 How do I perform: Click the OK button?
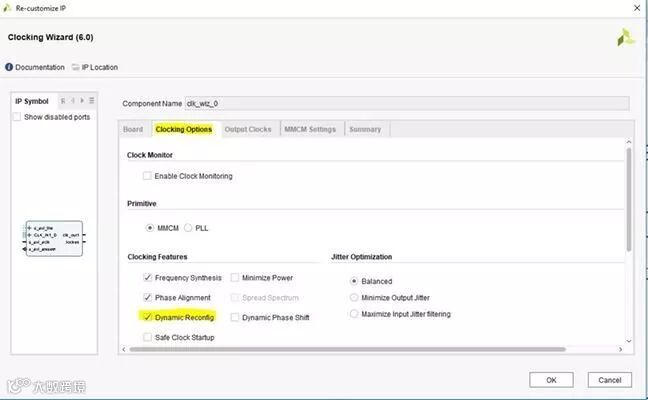[x=551, y=380]
